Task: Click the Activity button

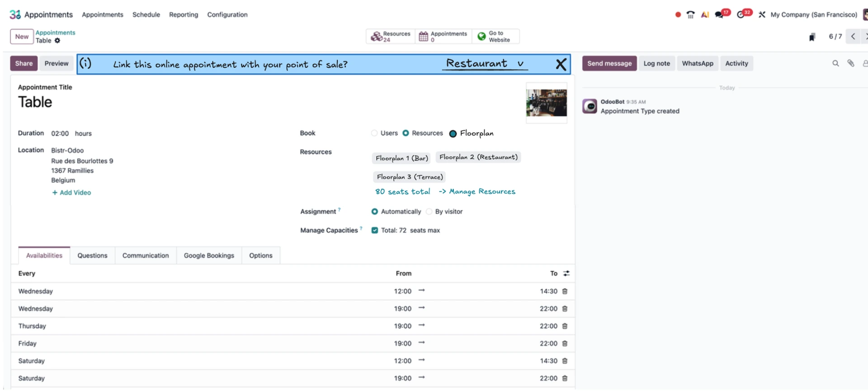Action: (x=736, y=64)
